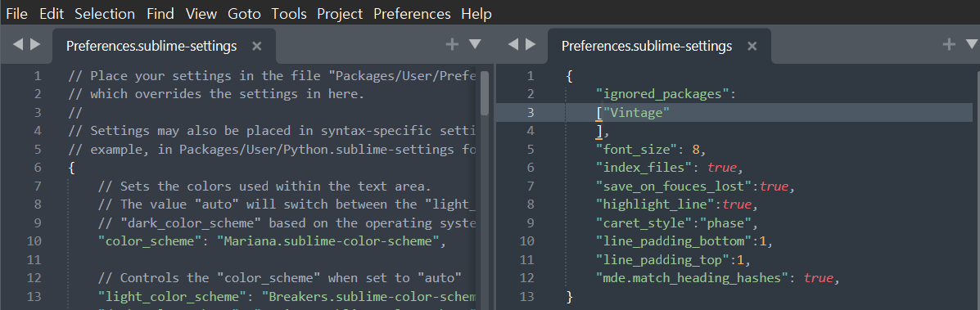The image size is (980, 310).
Task: Click the "Mariana.sublime-color-scheme" value
Action: pos(327,241)
